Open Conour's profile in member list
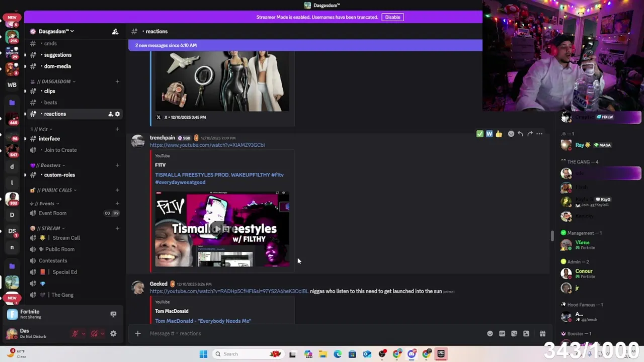 tap(584, 274)
